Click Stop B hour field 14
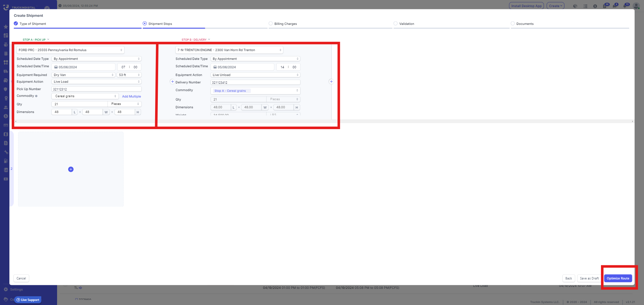This screenshot has height=305, width=644. tap(282, 67)
